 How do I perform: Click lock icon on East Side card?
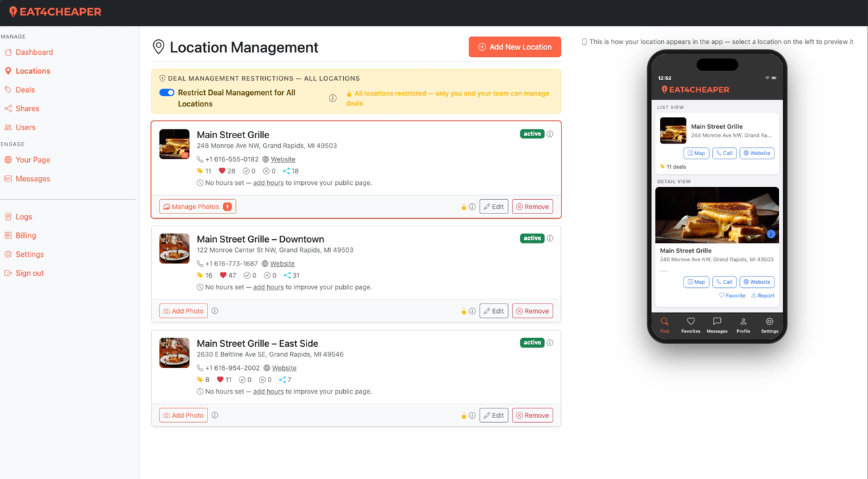pos(464,415)
